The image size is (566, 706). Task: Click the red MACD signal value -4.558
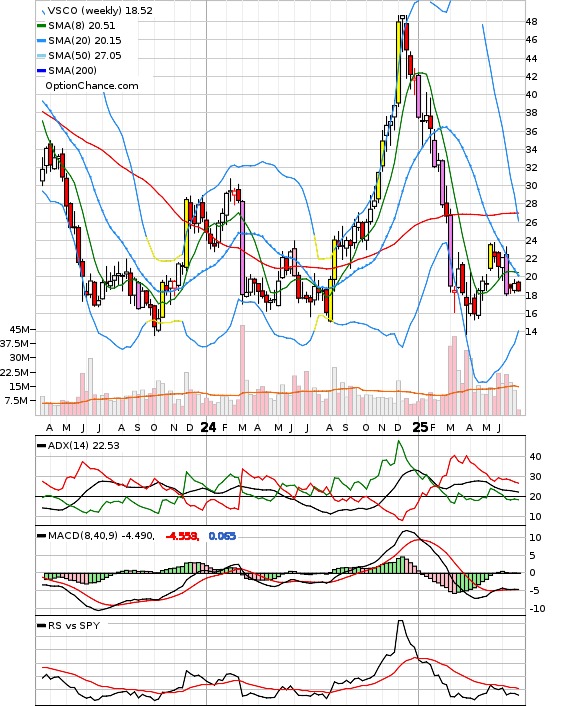pos(182,536)
